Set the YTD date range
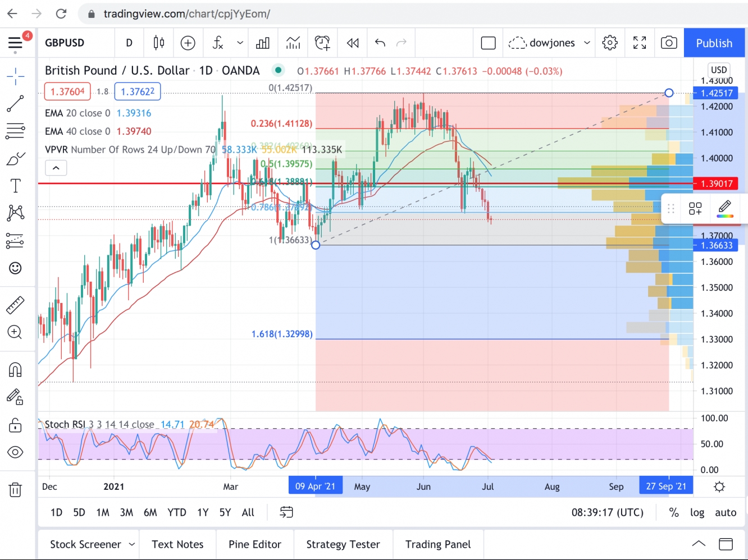The height and width of the screenshot is (560, 748). tap(177, 512)
